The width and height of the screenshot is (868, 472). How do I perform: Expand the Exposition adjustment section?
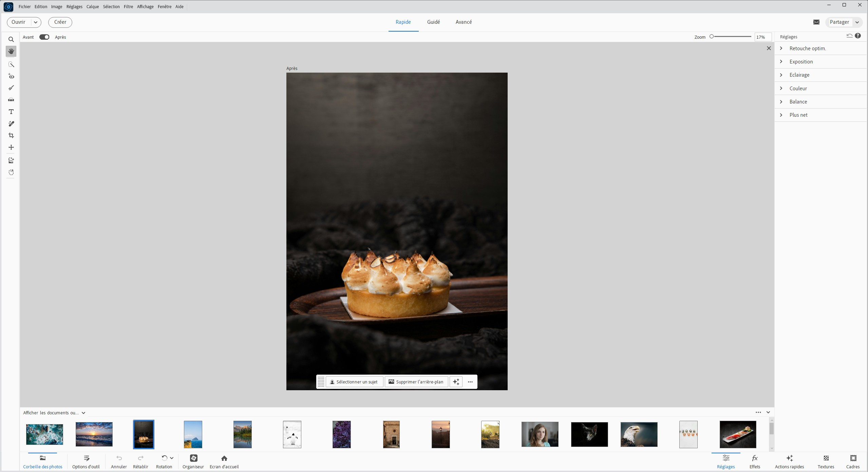[801, 61]
